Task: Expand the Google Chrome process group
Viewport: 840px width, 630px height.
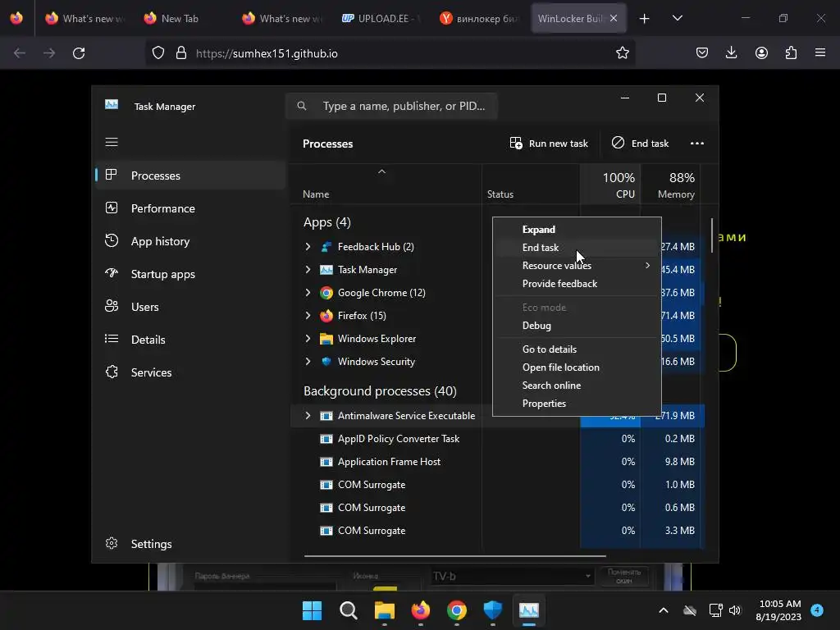Action: 308,293
